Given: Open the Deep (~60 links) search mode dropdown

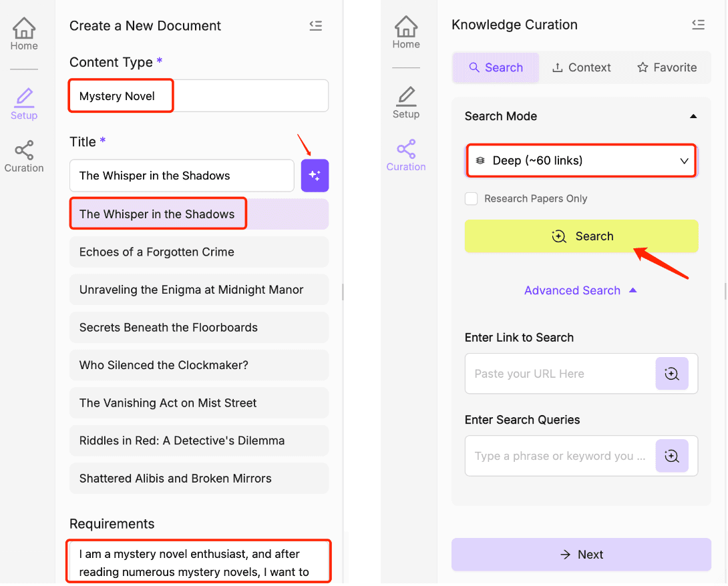Looking at the screenshot, I should point(581,161).
